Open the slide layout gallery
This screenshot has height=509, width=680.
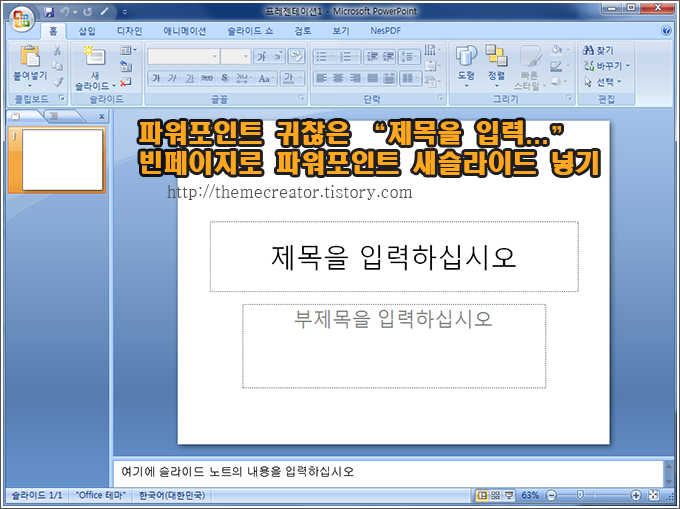pos(128,50)
